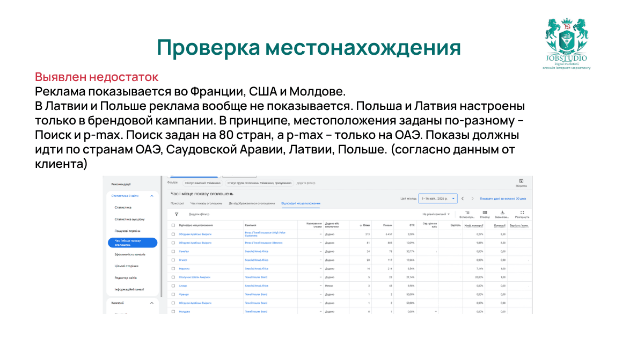Image resolution: width=644 pixels, height=337 pixels.
Task: Open Рекомендації in the sidebar
Action: tap(121, 184)
